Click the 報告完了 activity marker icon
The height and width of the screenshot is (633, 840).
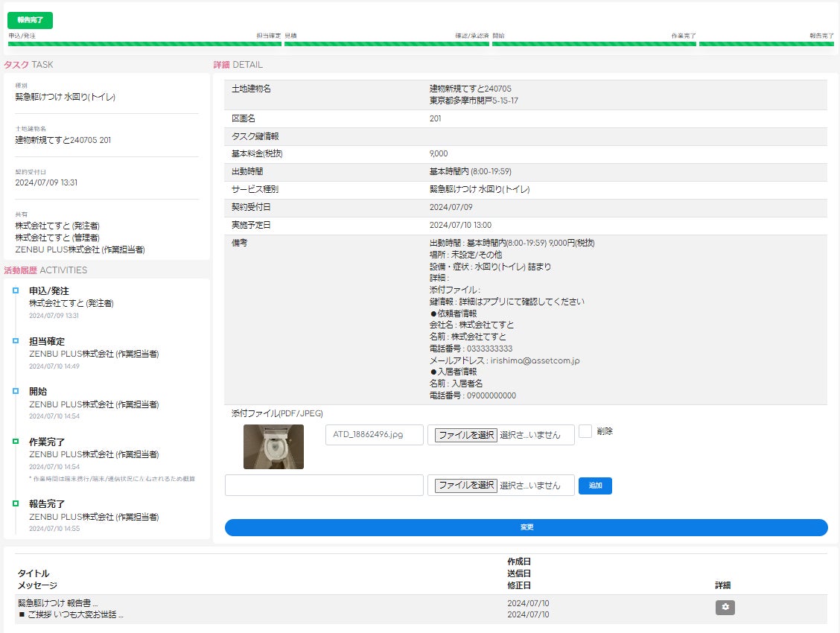(x=16, y=503)
